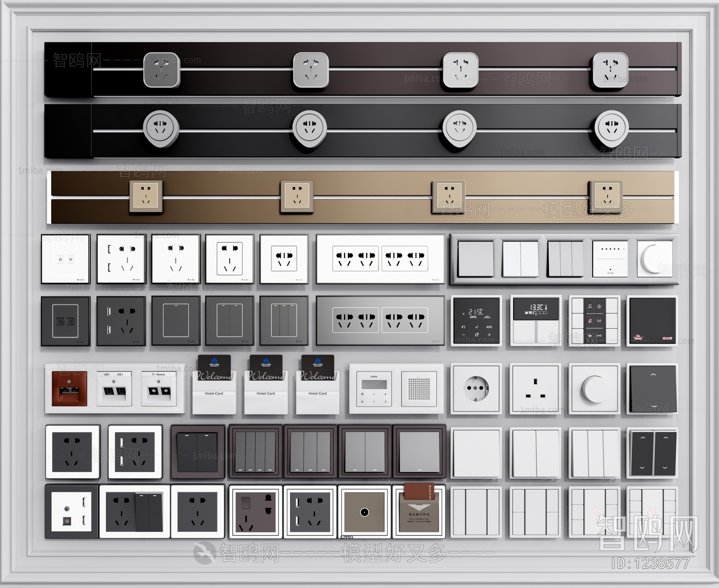Viewport: 719px width, 588px height.
Task: Select the round Schuko two-pin socket
Action: click(476, 389)
